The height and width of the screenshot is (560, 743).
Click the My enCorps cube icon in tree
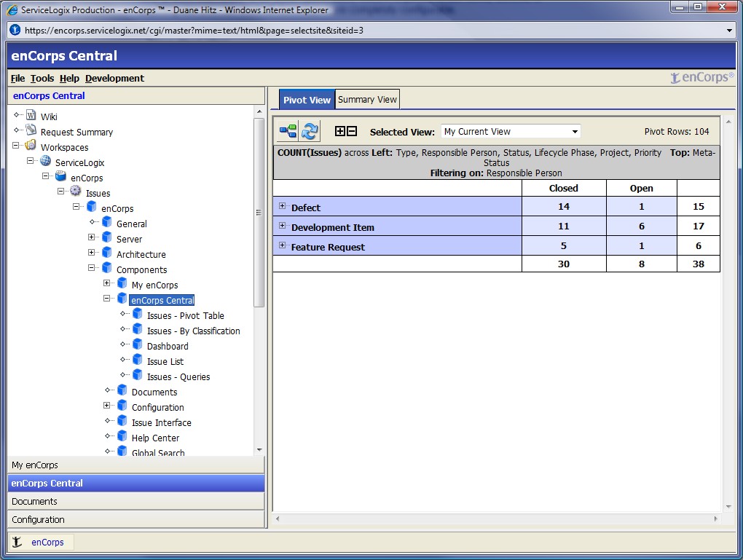point(122,283)
